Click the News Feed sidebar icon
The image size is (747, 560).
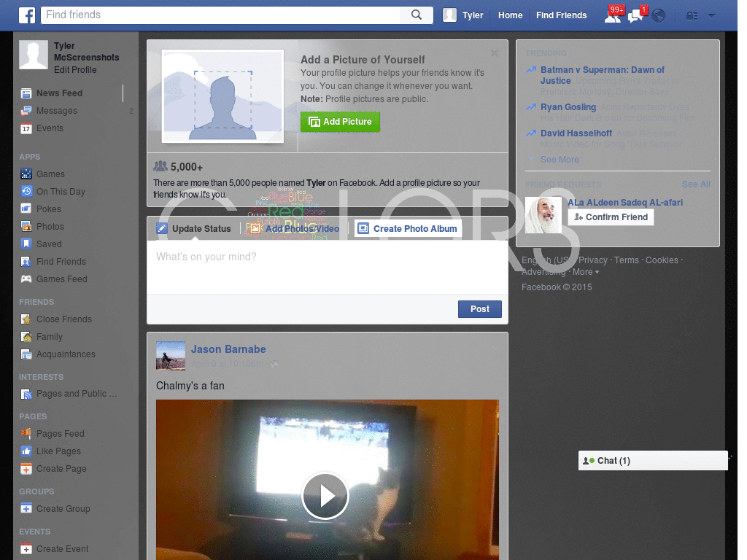26,93
